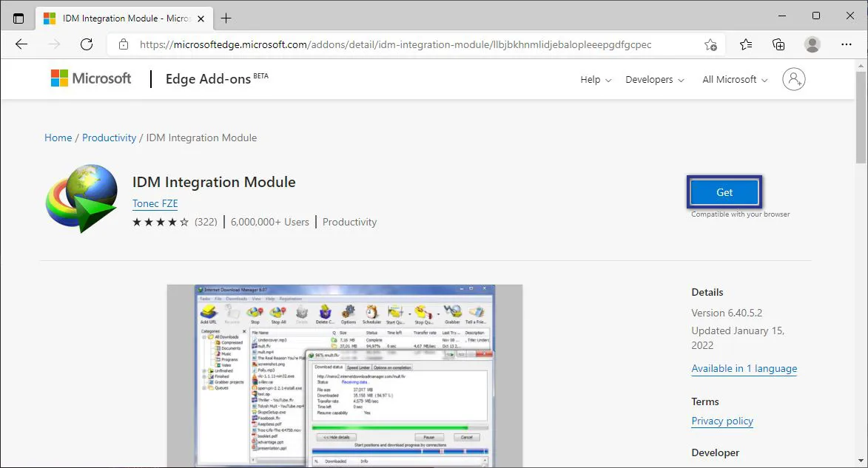Expand the All Microsoft dropdown
The height and width of the screenshot is (468, 868).
click(733, 79)
